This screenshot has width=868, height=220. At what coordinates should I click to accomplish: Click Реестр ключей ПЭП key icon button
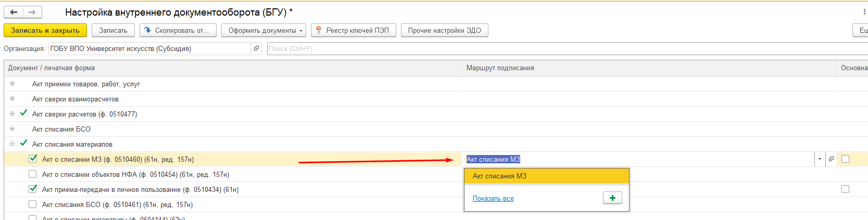[354, 30]
